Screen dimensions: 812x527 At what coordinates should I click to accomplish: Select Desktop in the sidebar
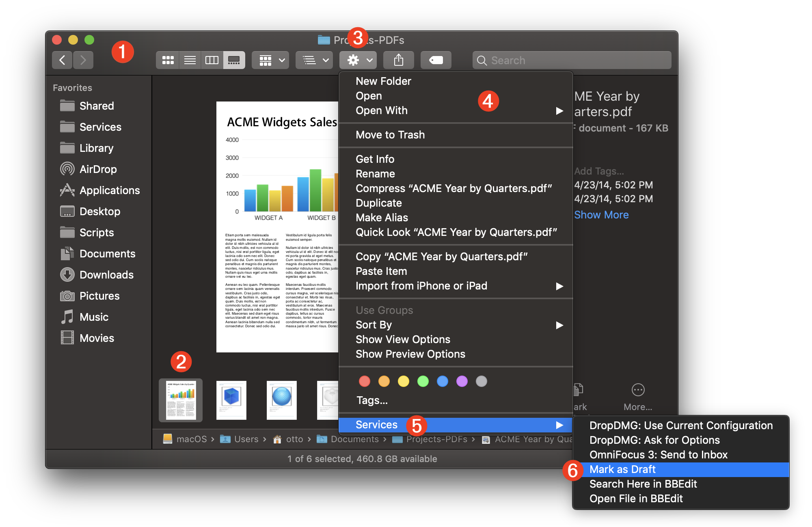(x=100, y=212)
